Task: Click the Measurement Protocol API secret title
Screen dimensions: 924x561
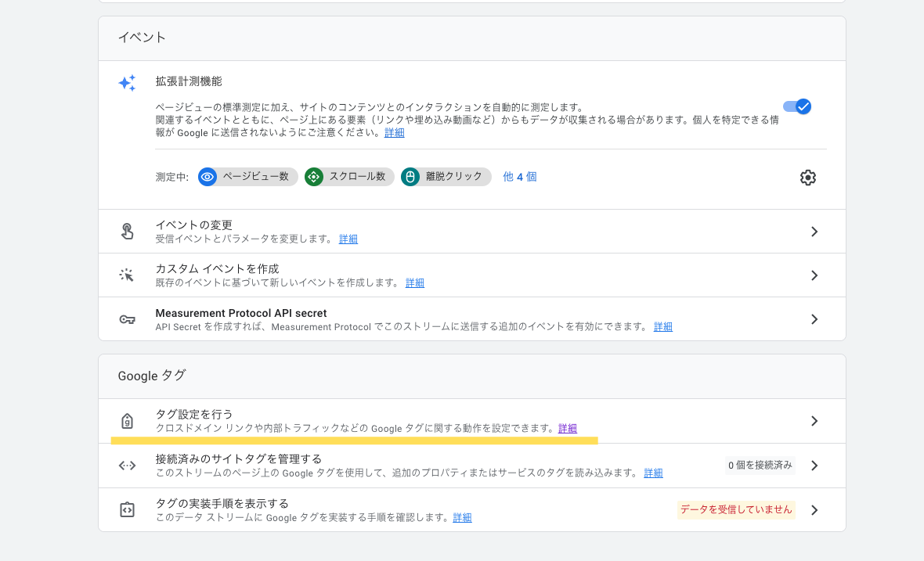Action: [241, 313]
